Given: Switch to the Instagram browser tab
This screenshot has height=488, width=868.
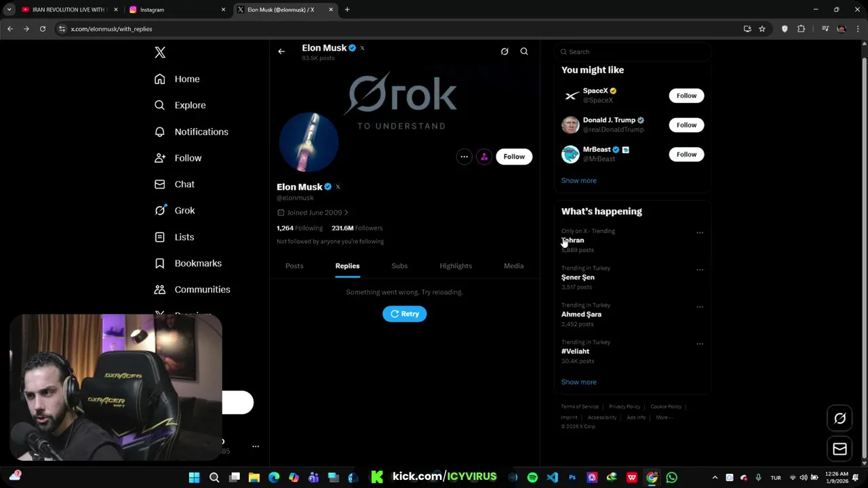Looking at the screenshot, I should (x=176, y=9).
